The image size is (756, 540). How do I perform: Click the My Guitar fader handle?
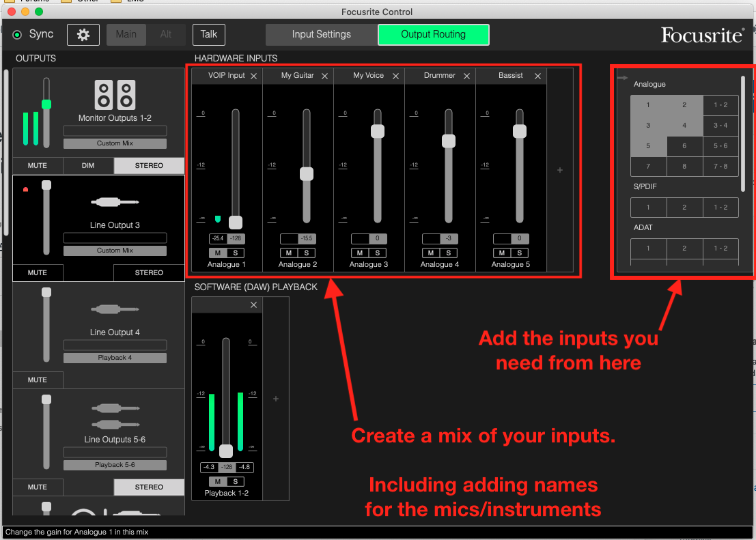(307, 173)
